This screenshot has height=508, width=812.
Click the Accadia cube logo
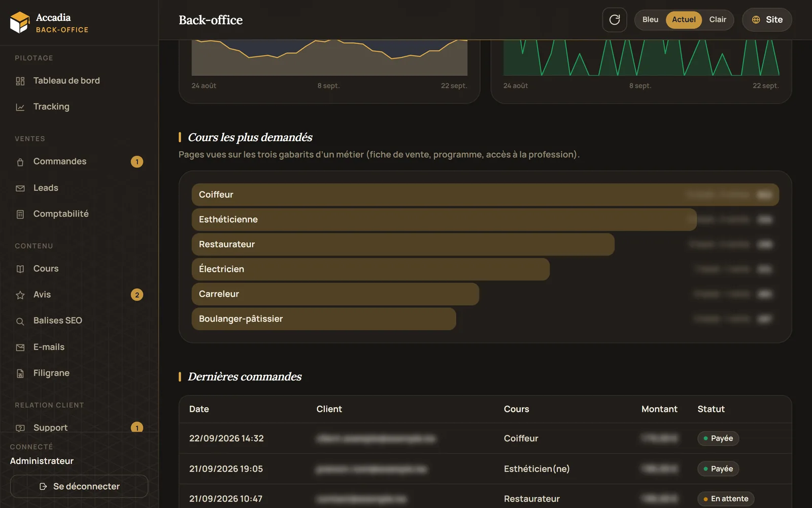(x=20, y=22)
